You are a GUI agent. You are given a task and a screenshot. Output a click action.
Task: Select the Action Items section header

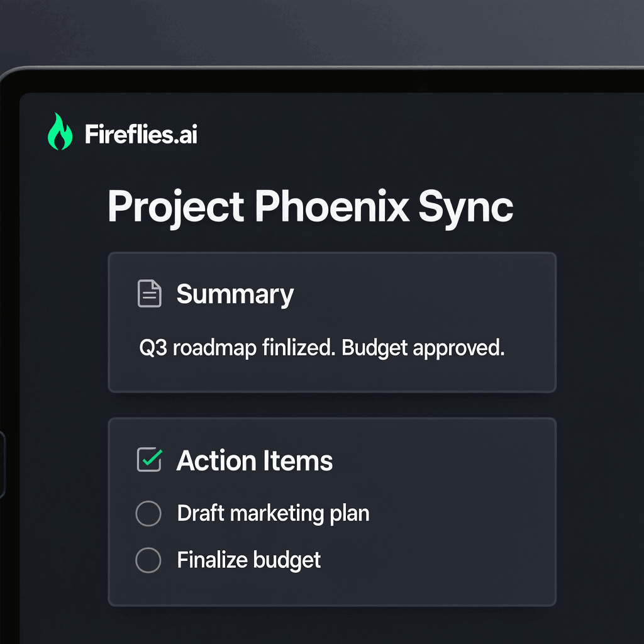[x=255, y=460]
